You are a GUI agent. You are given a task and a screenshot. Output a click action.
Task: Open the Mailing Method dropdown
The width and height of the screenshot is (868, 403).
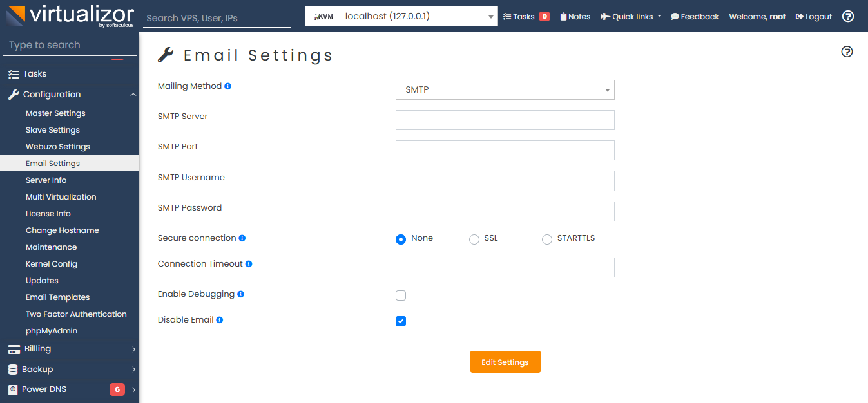pyautogui.click(x=505, y=89)
